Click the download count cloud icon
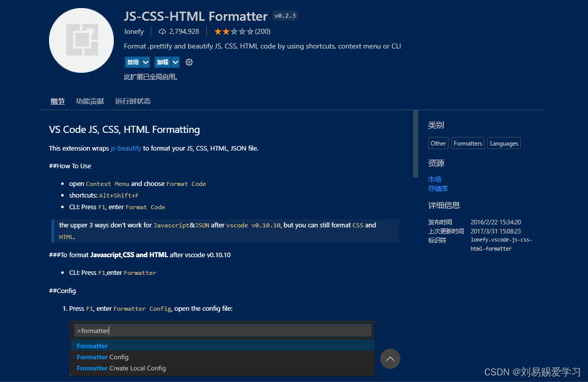The height and width of the screenshot is (382, 588). pos(162,31)
